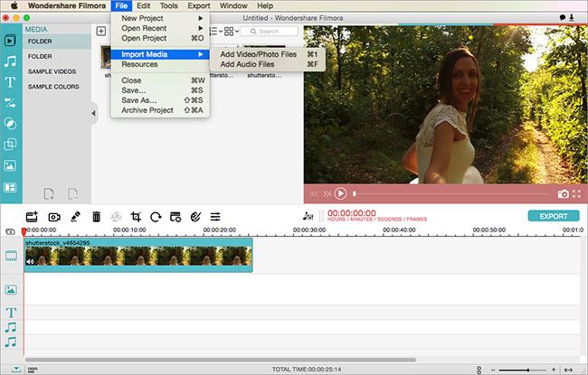Click the zoom to fit timeline icon
Viewport: 588px width, 375px height.
pyautogui.click(x=568, y=370)
